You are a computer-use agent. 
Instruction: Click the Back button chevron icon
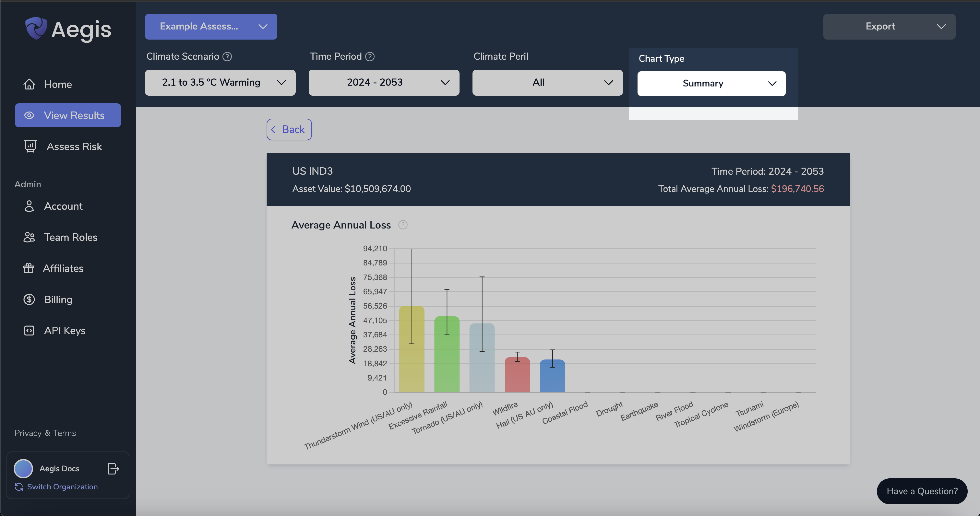tap(273, 130)
